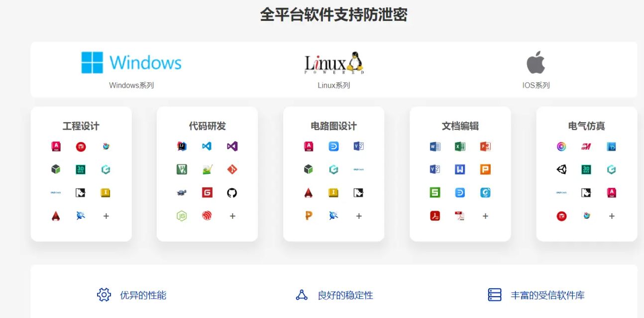Select the 'IOS系列' label

click(x=536, y=85)
